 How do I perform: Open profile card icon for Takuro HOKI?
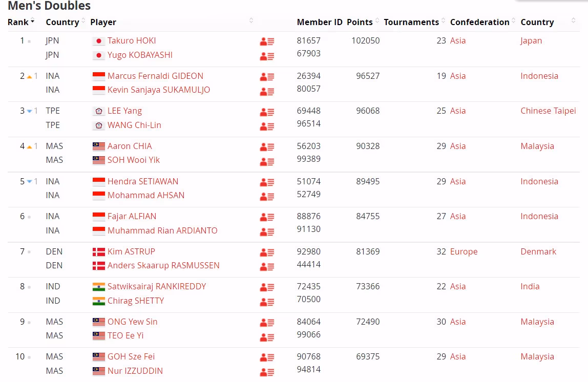tap(267, 41)
